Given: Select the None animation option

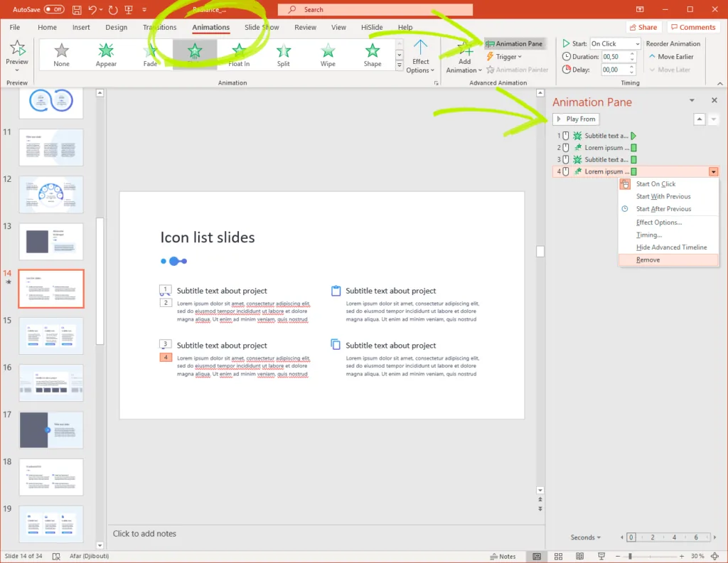Looking at the screenshot, I should (x=61, y=54).
